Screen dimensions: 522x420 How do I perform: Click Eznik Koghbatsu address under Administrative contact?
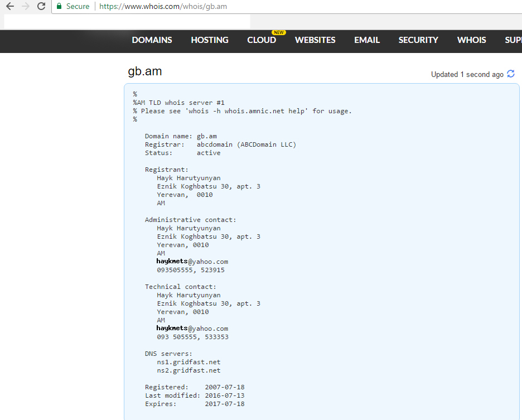209,236
